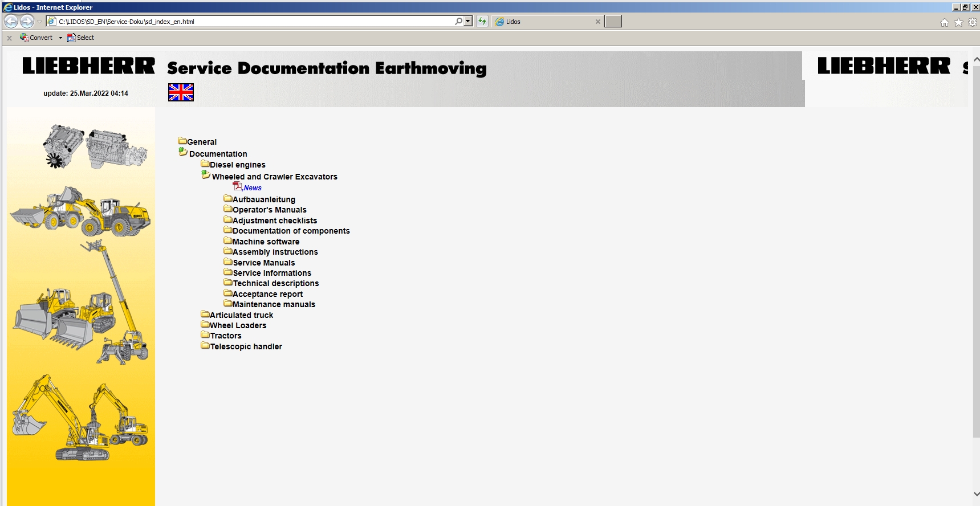Click the Wheel Loaders text

point(238,325)
